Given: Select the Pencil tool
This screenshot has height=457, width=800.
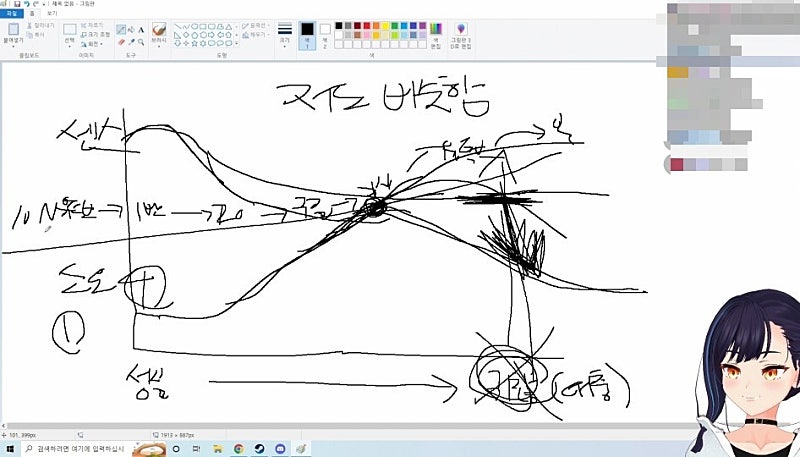Looking at the screenshot, I should pyautogui.click(x=121, y=30).
